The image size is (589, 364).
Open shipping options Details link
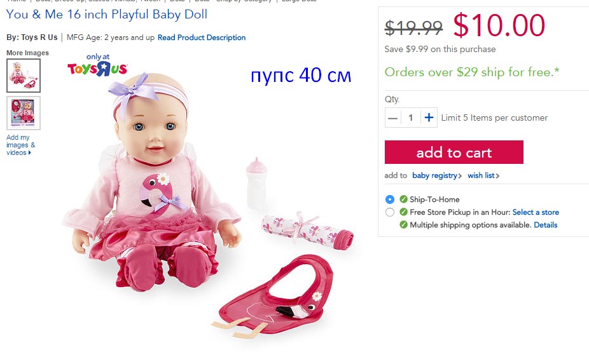point(545,225)
